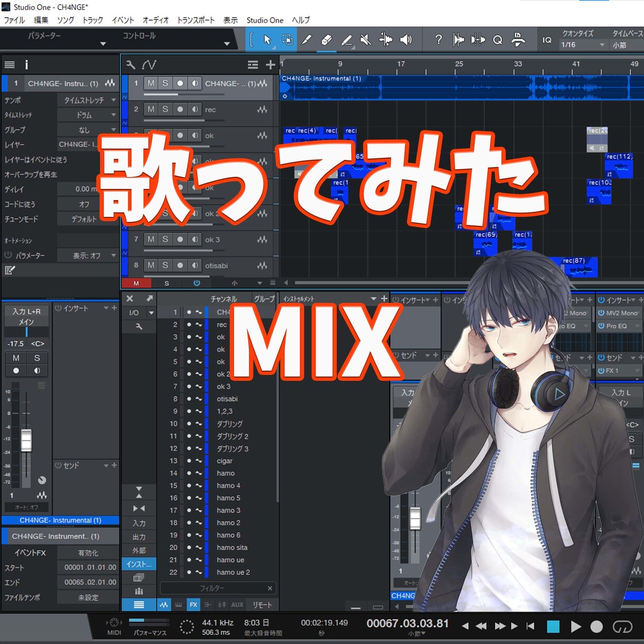Toggle global solo S under track list
This screenshot has width=644, height=644.
(167, 283)
